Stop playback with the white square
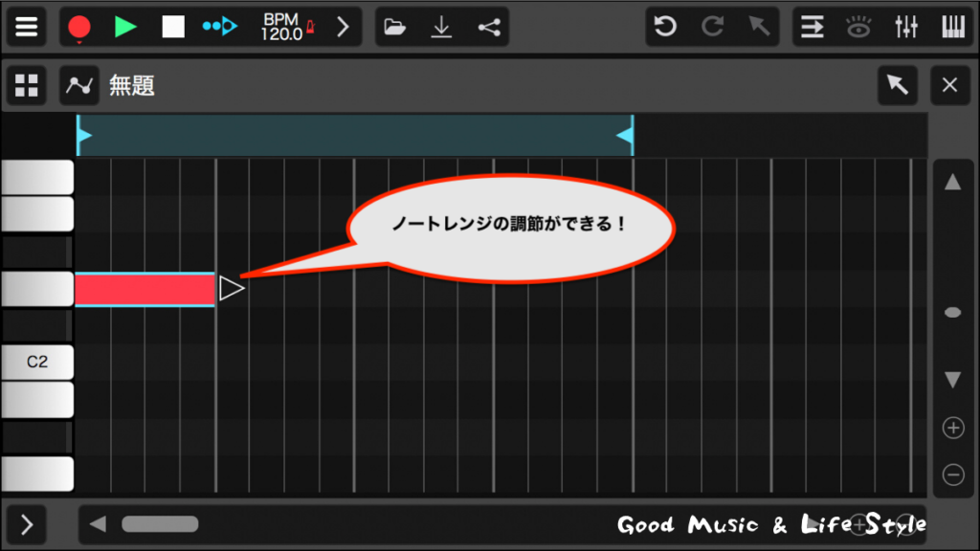This screenshot has width=980, height=551. click(x=173, y=27)
